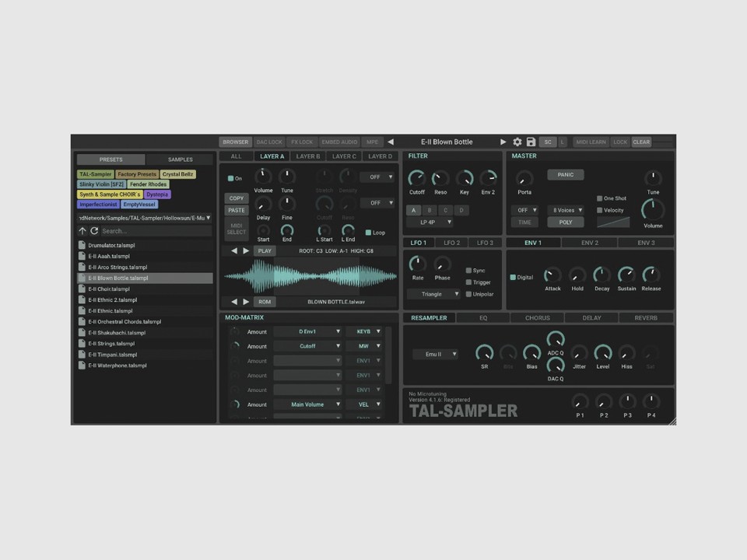Open the settings gear icon

coord(517,142)
